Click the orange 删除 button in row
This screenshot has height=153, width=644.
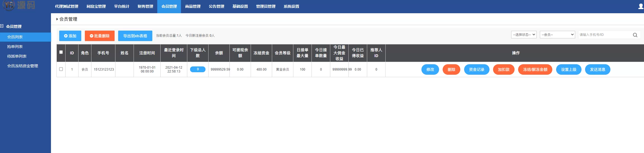451,69
